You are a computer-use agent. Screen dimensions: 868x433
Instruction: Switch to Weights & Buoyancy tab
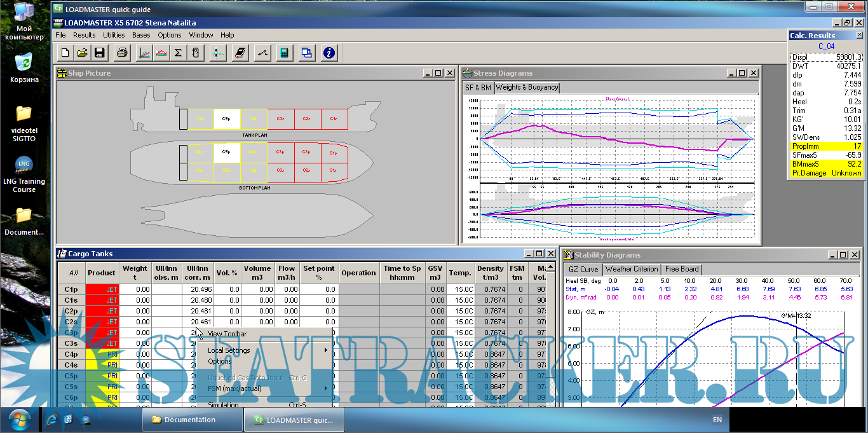(x=527, y=88)
